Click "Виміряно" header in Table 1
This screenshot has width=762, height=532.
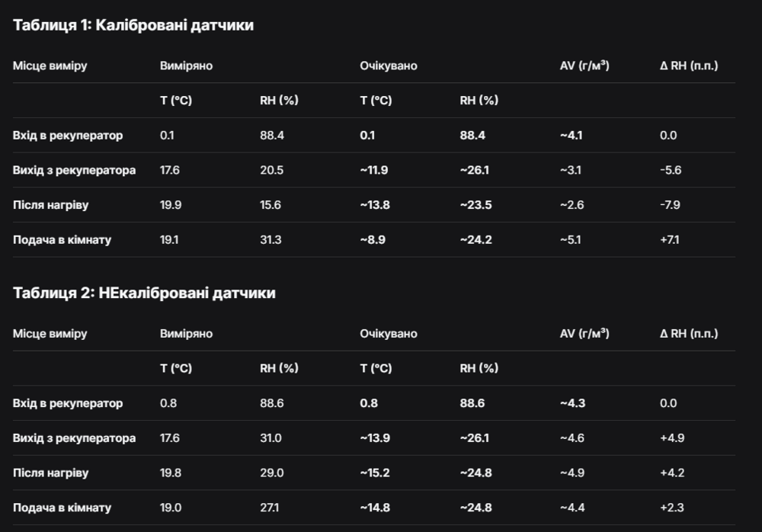click(186, 66)
